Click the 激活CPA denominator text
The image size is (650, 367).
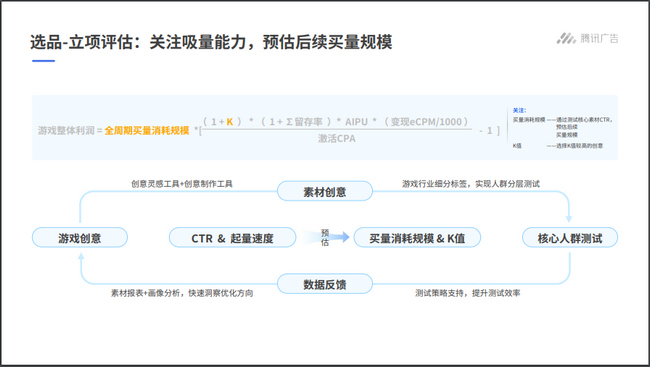point(337,139)
